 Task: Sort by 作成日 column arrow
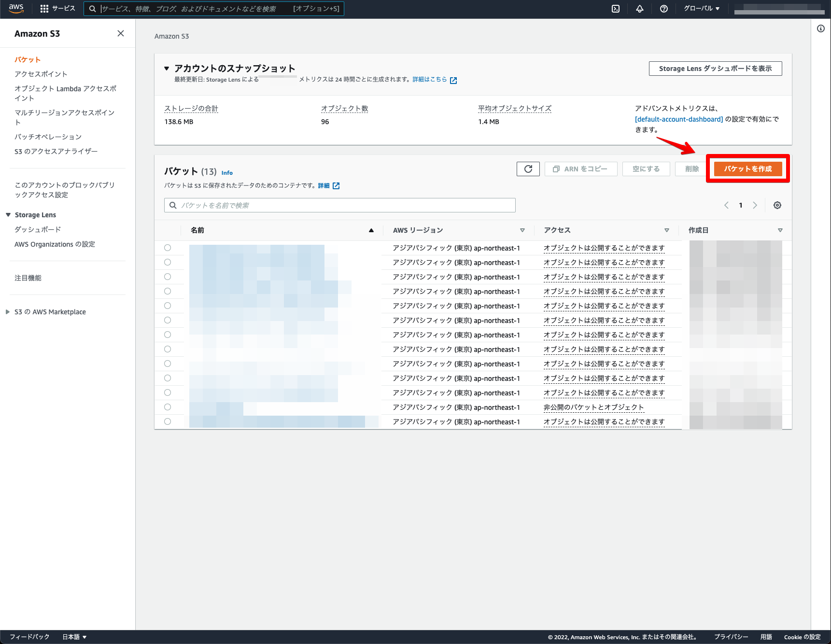tap(780, 230)
